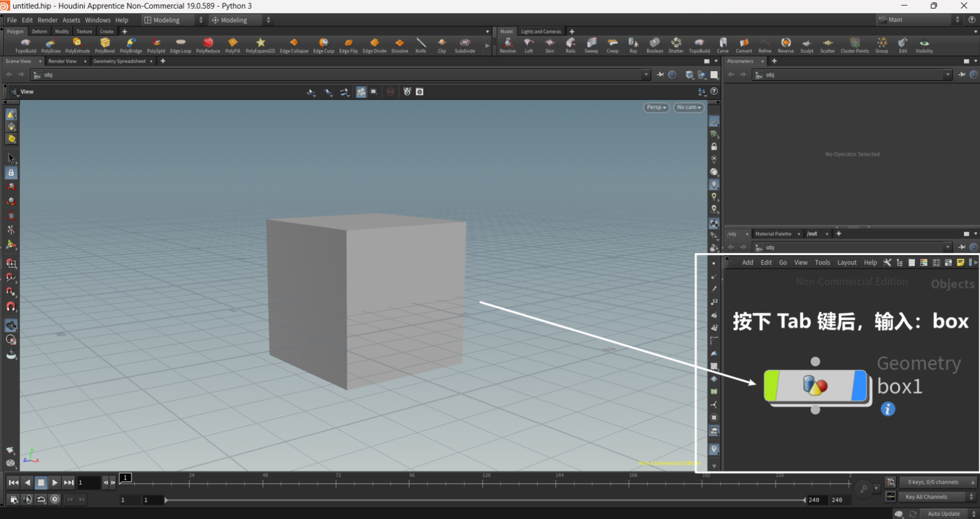Switch to the Material Palette tab
Image resolution: width=980 pixels, height=519 pixels.
(773, 234)
